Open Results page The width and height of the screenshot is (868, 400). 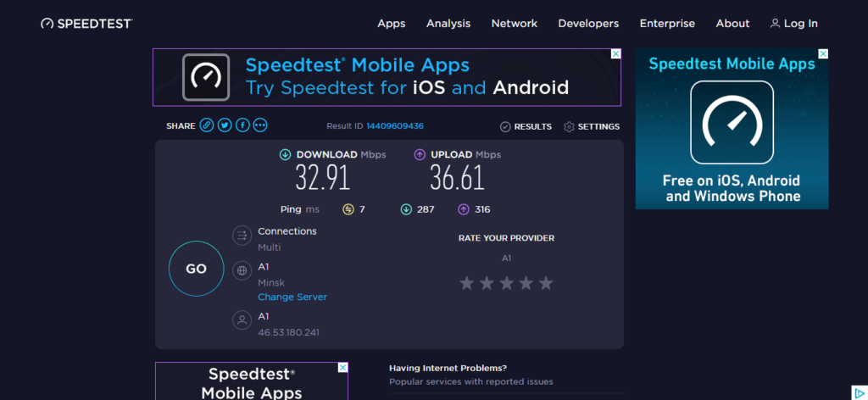[526, 126]
